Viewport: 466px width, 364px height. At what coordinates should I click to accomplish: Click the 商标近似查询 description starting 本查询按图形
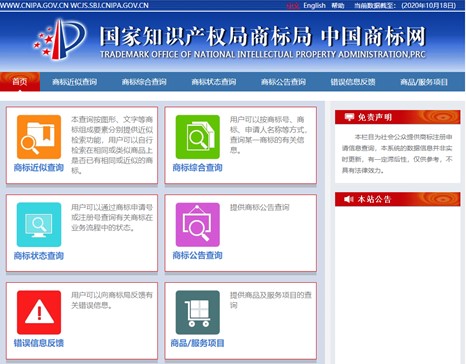click(112, 145)
